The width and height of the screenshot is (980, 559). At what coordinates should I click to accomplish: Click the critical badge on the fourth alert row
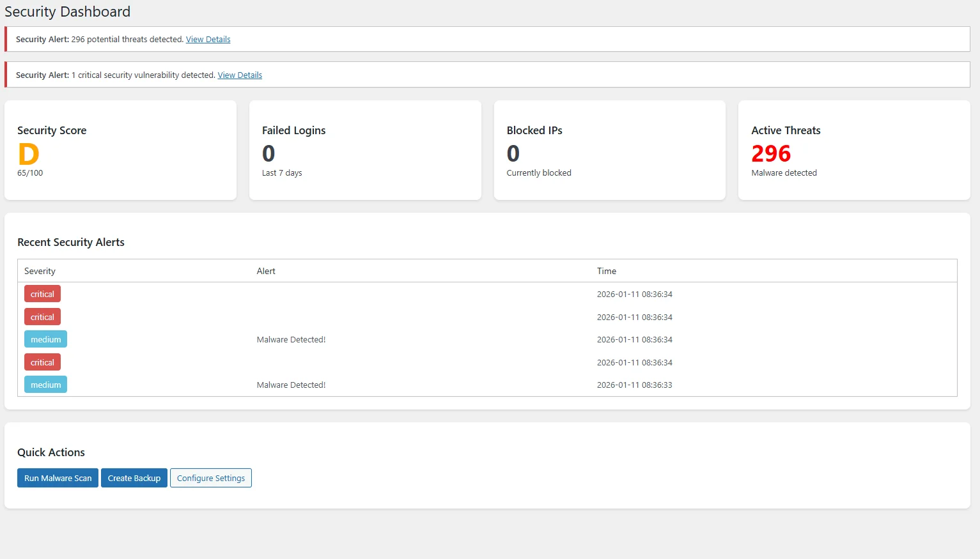(42, 362)
